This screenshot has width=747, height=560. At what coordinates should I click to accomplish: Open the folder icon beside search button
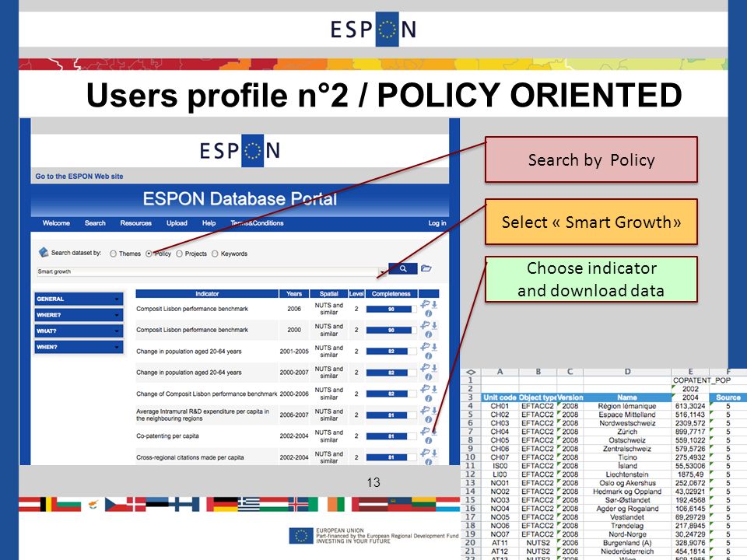[x=426, y=268]
